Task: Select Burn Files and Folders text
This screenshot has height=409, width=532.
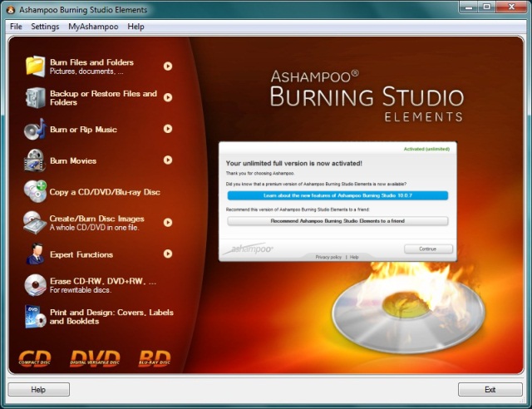Action: click(x=92, y=62)
